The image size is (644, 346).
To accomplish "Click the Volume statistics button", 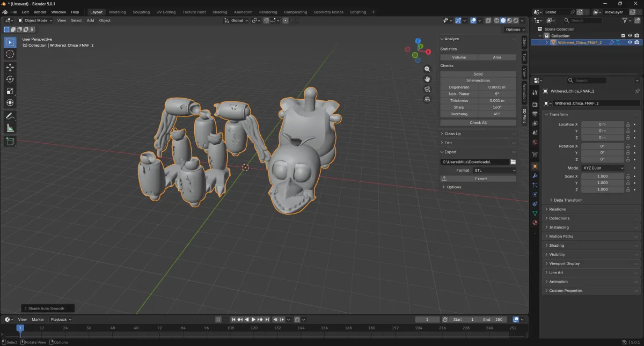I will (459, 57).
